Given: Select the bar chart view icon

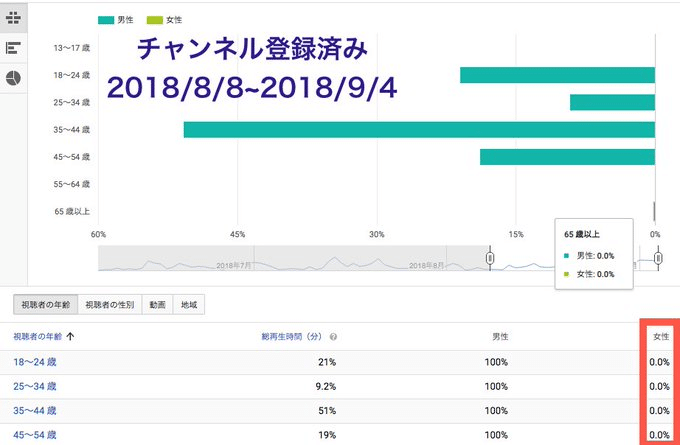Looking at the screenshot, I should (x=14, y=48).
